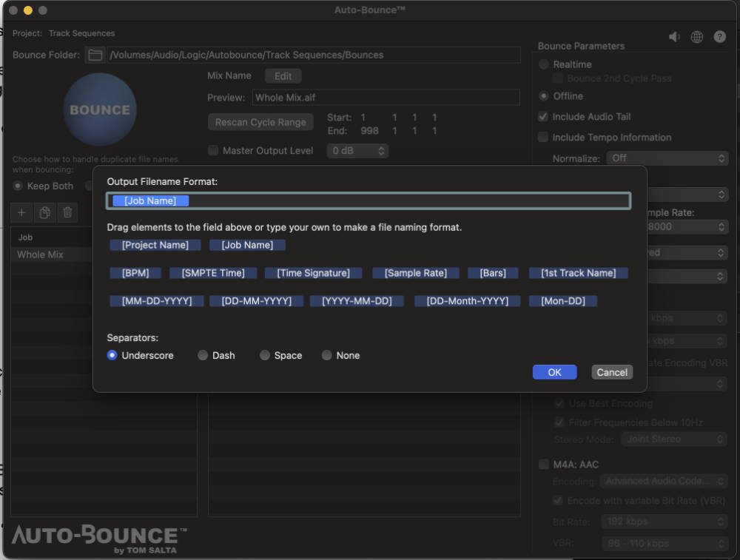Click the [Bars] element token
Image resolution: width=740 pixels, height=560 pixels.
[493, 273]
